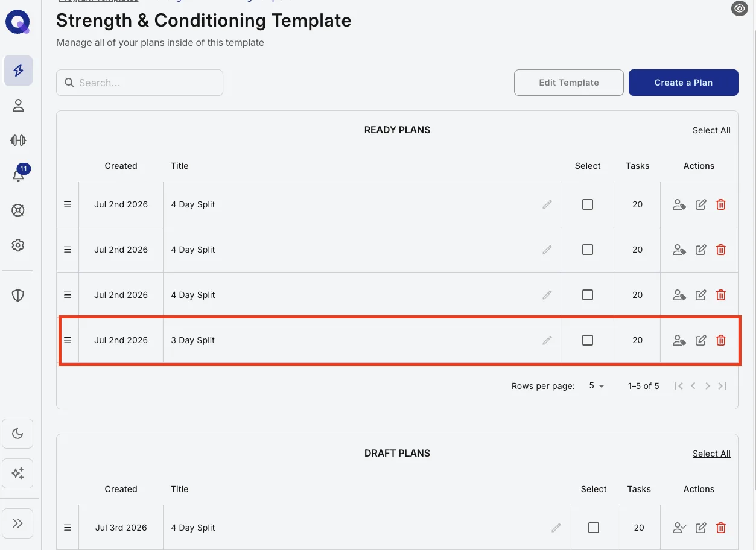Go to the previous page of Ready Plans
756x550 pixels.
tap(693, 386)
